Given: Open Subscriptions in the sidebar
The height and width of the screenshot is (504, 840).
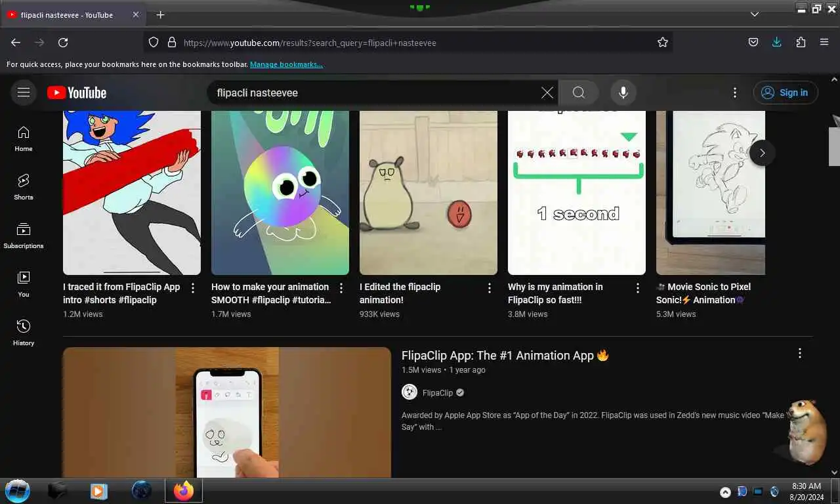Looking at the screenshot, I should click(x=24, y=236).
